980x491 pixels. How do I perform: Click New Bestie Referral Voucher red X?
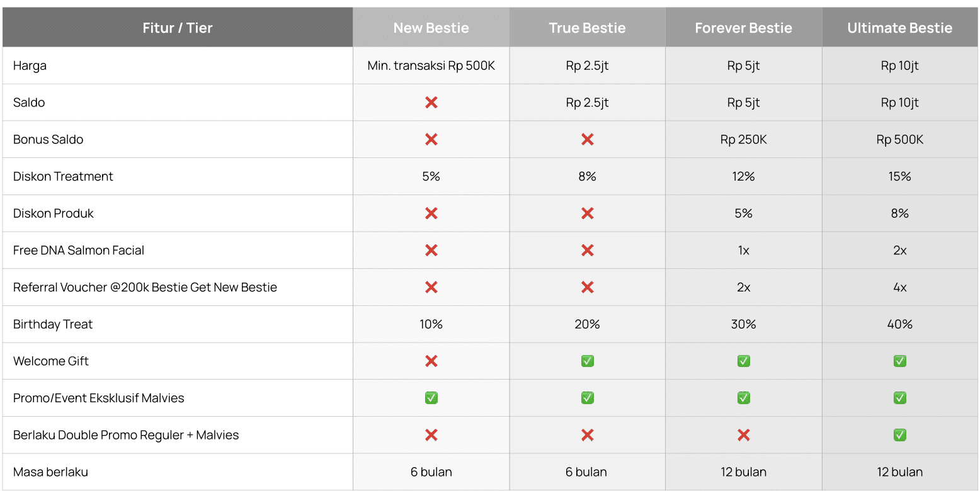coord(431,287)
